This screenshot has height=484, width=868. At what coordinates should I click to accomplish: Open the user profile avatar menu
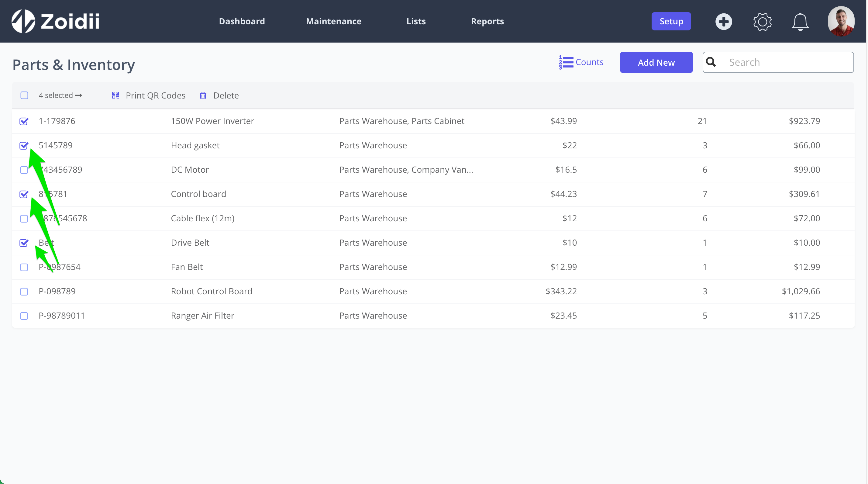[x=841, y=21]
